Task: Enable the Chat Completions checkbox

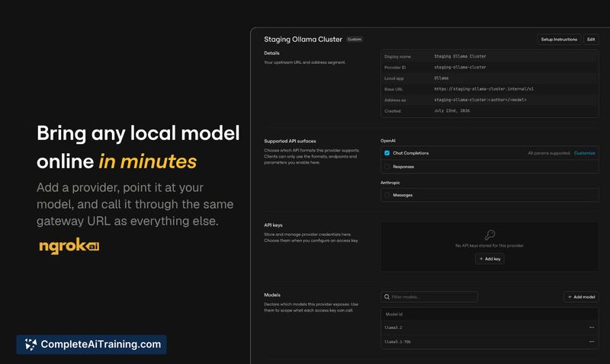Action: pos(387,153)
